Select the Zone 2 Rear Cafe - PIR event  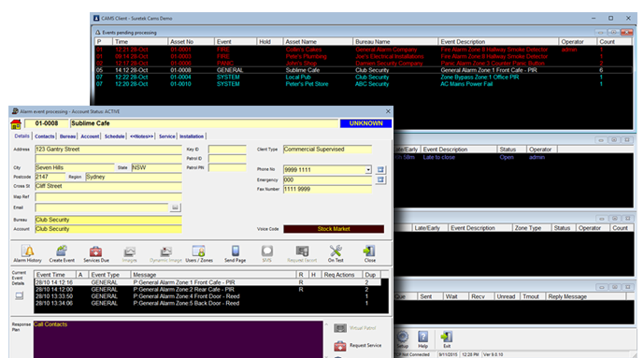[208, 290]
